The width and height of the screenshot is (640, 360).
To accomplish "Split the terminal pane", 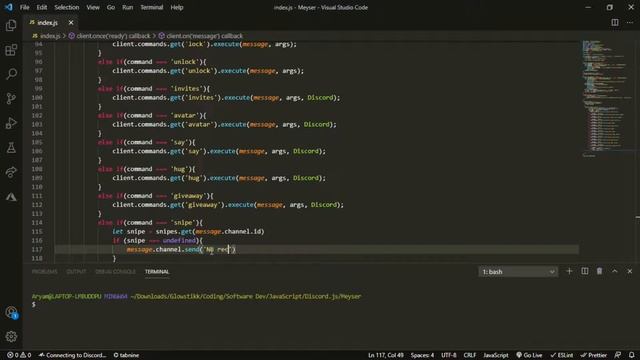I will 584,271.
